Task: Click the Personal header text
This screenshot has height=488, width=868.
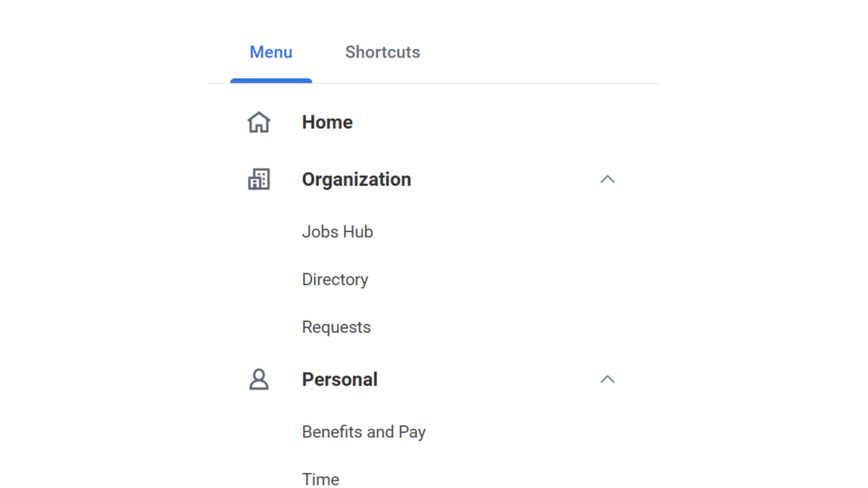Action: coord(340,379)
